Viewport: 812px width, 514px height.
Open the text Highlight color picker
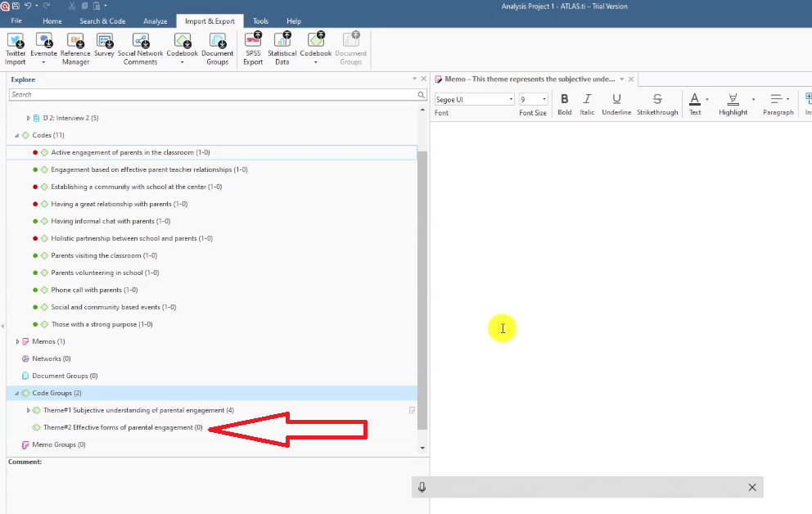pyautogui.click(x=753, y=99)
